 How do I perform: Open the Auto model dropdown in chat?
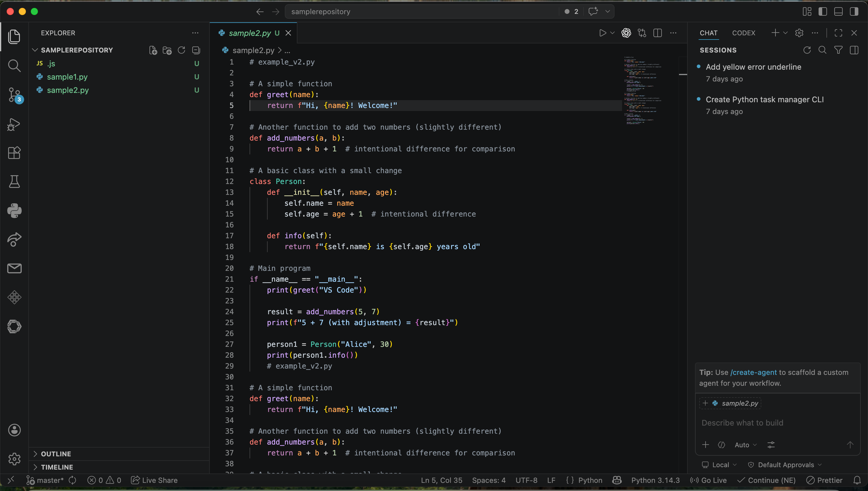(746, 445)
